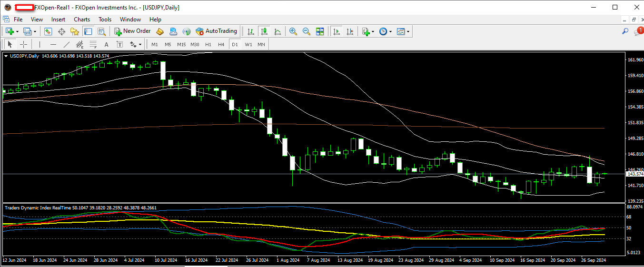644x267 pixels.
Task: Click the Signals broadcast icon
Action: click(x=187, y=31)
